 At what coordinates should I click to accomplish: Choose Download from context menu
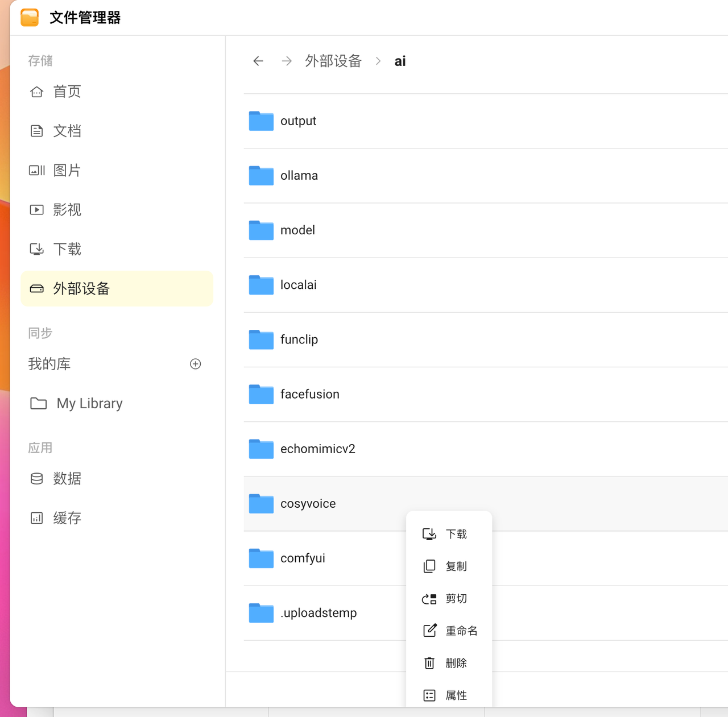[456, 534]
